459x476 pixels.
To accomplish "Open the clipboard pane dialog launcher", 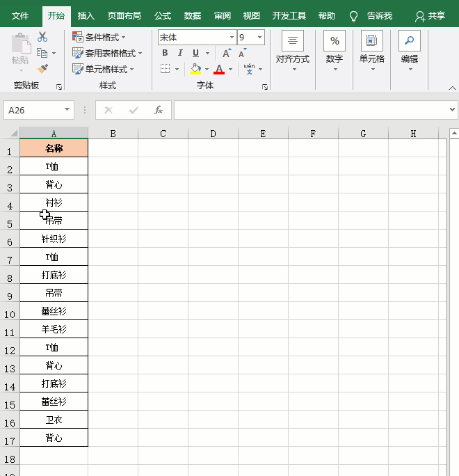I will pos(59,87).
